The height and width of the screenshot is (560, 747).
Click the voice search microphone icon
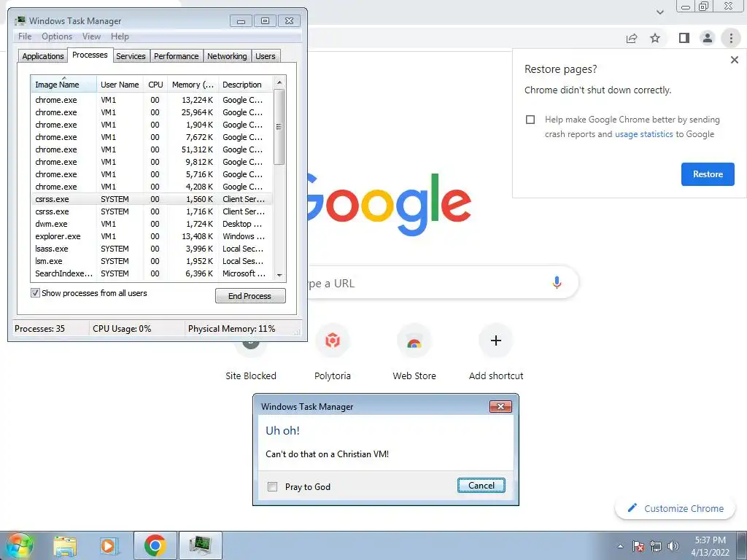pyautogui.click(x=557, y=282)
